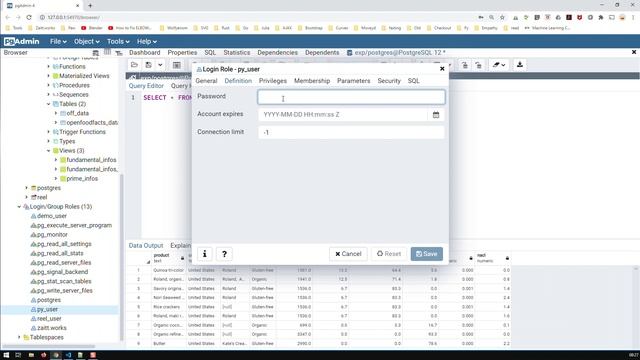Viewport: 640px width, 360px height.
Task: Switch to the Security tab in dialog
Action: pos(389,81)
